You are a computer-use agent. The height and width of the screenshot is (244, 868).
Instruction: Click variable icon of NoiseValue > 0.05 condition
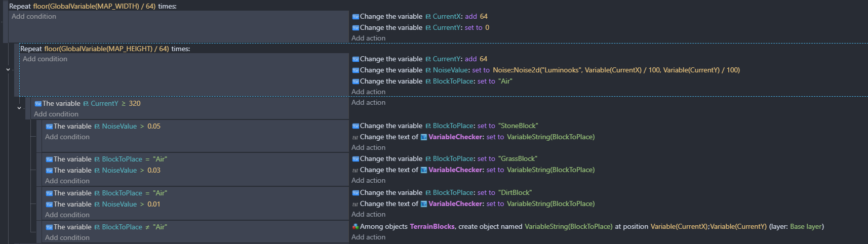(49, 127)
